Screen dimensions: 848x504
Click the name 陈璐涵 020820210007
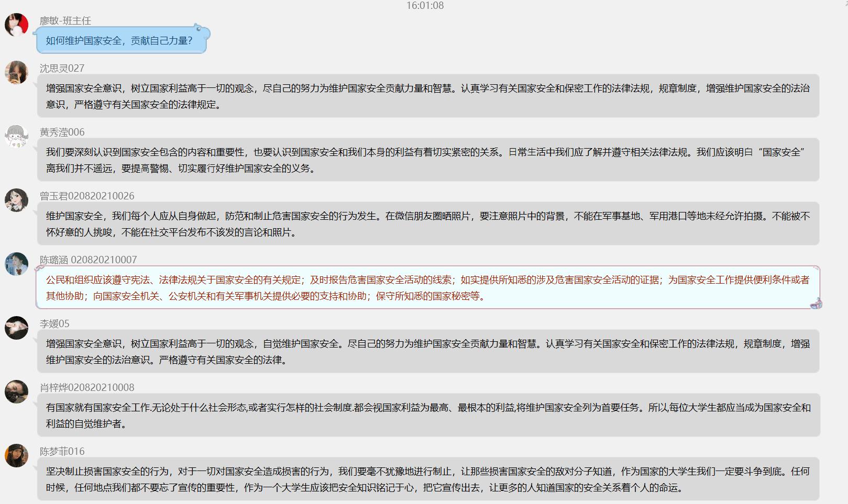88,260
